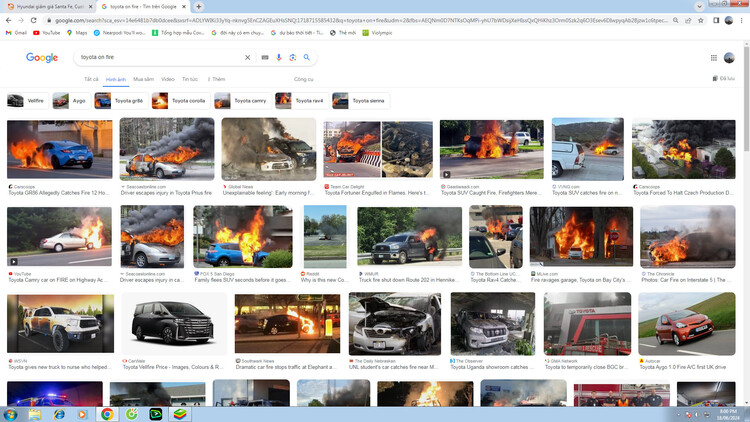The image size is (750, 422).
Task: Open Toyota Camry car on FIRE YouTube thumbnail
Action: [x=59, y=236]
